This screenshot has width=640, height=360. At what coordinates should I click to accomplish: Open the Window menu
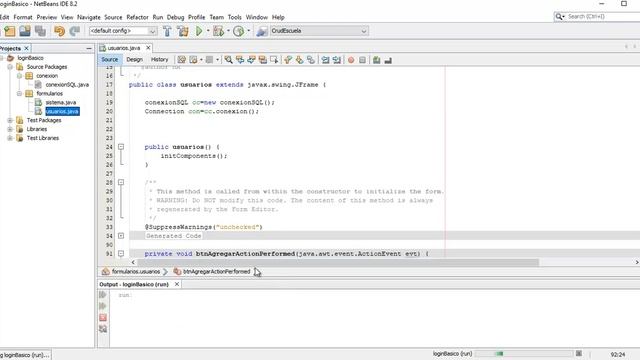tap(257, 17)
